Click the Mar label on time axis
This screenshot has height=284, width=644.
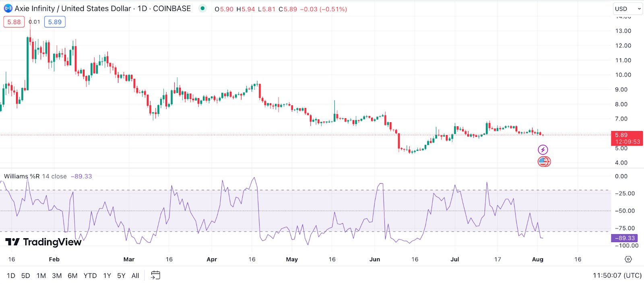(x=129, y=259)
